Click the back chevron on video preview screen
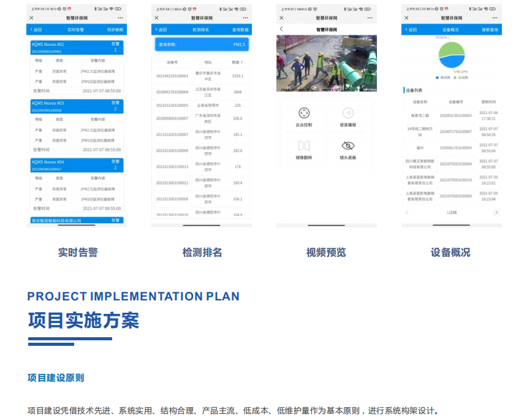This screenshot has width=524, height=420. pyautogui.click(x=281, y=29)
